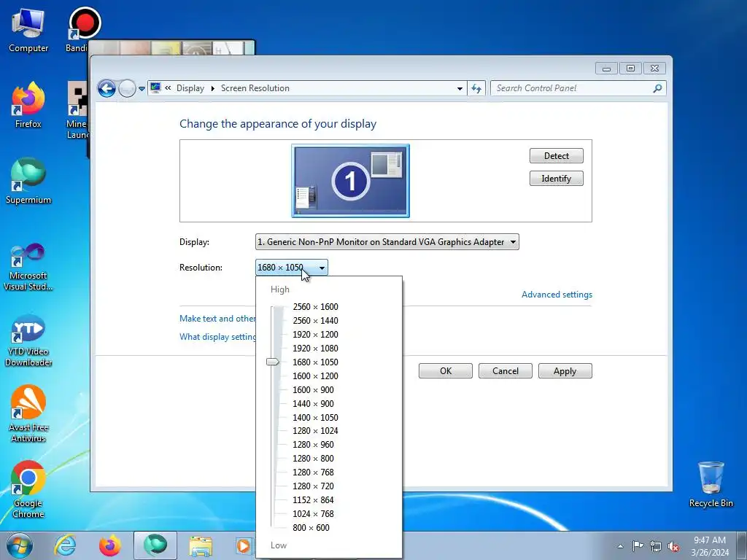Choose 2560 × 1600 resolution
This screenshot has width=747, height=560.
[315, 307]
